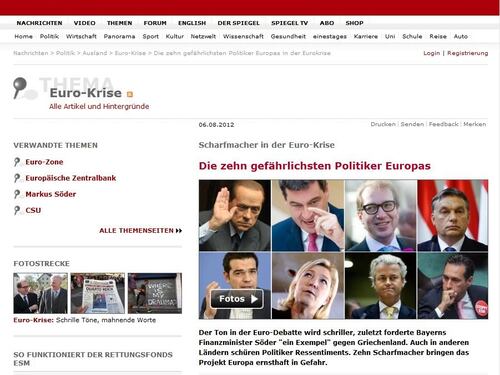The width and height of the screenshot is (500, 375).
Task: Go to Home in the sub navigation
Action: pyautogui.click(x=23, y=36)
